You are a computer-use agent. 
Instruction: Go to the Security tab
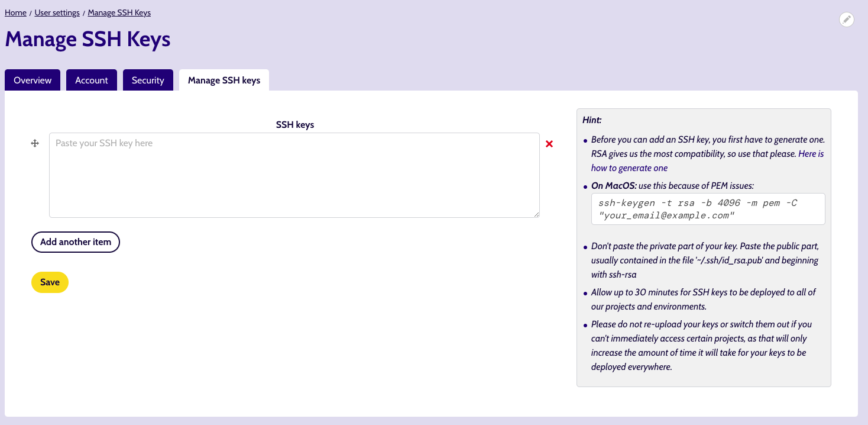[148, 80]
